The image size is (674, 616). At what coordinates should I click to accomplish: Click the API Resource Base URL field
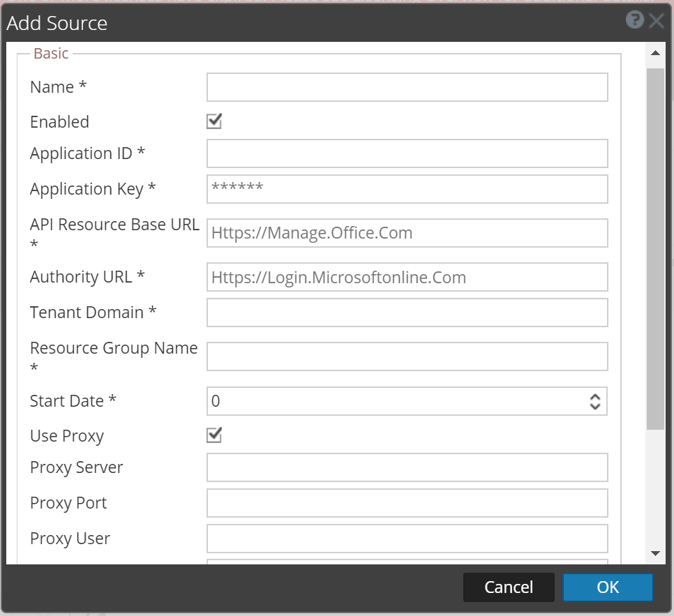(x=407, y=232)
